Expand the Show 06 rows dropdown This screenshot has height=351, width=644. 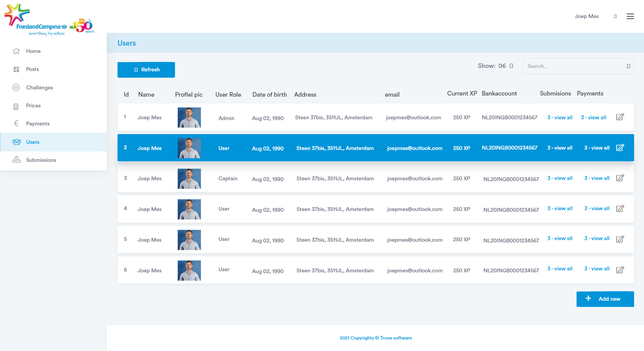pyautogui.click(x=511, y=66)
